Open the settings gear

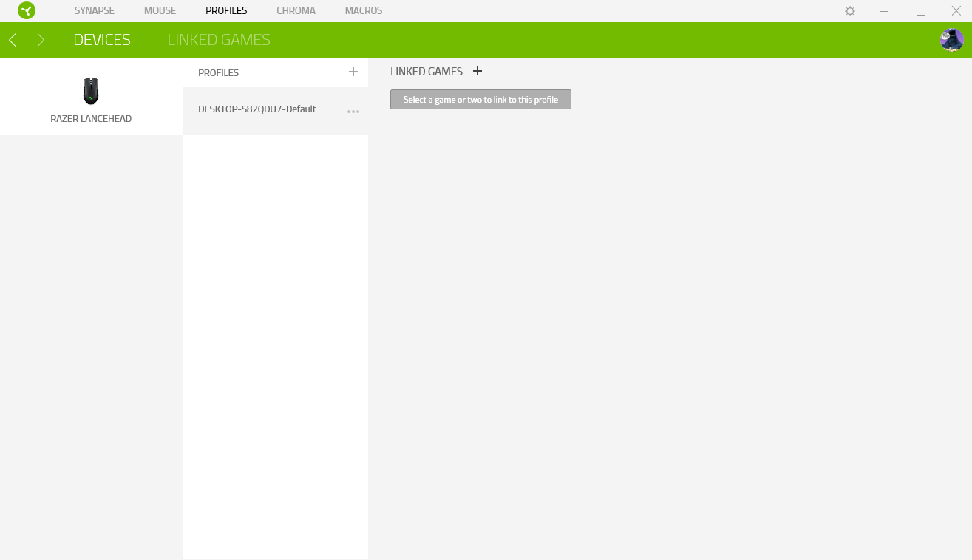(x=850, y=11)
